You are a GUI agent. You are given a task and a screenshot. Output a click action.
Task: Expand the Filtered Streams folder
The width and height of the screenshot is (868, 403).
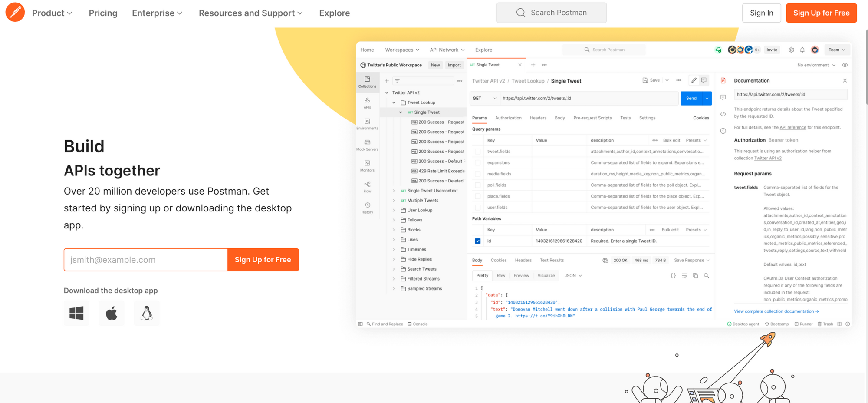(394, 278)
